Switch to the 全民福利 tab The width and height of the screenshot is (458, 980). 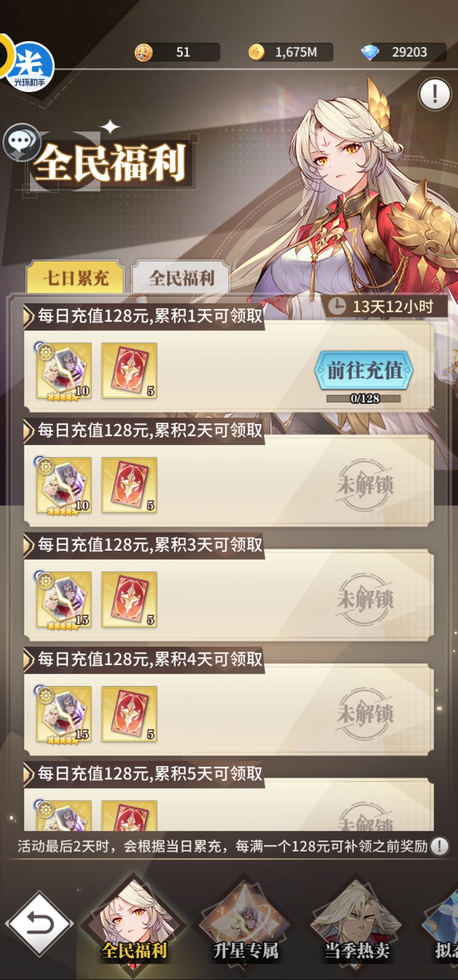(x=181, y=278)
